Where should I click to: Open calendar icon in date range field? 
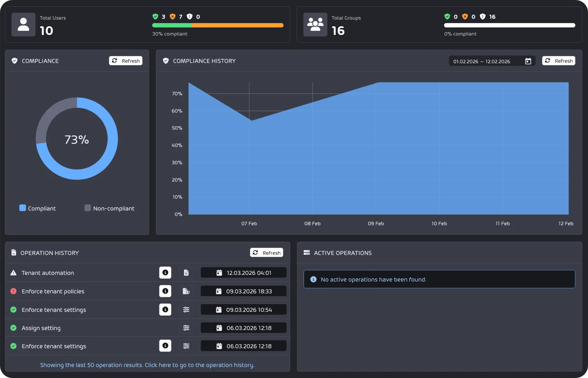[528, 61]
